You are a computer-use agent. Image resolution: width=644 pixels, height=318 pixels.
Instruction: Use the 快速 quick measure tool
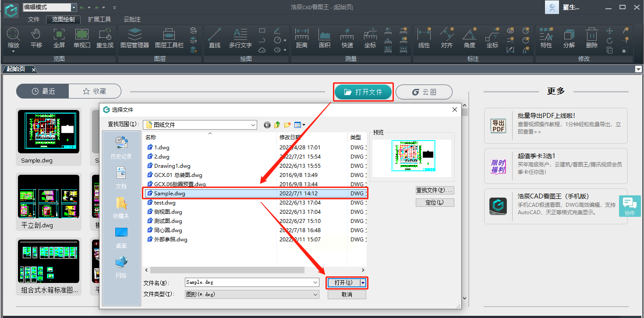tap(347, 38)
